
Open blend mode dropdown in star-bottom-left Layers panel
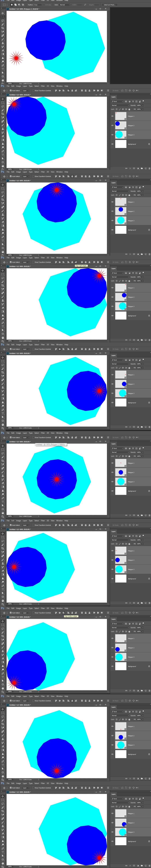click(x=120, y=628)
